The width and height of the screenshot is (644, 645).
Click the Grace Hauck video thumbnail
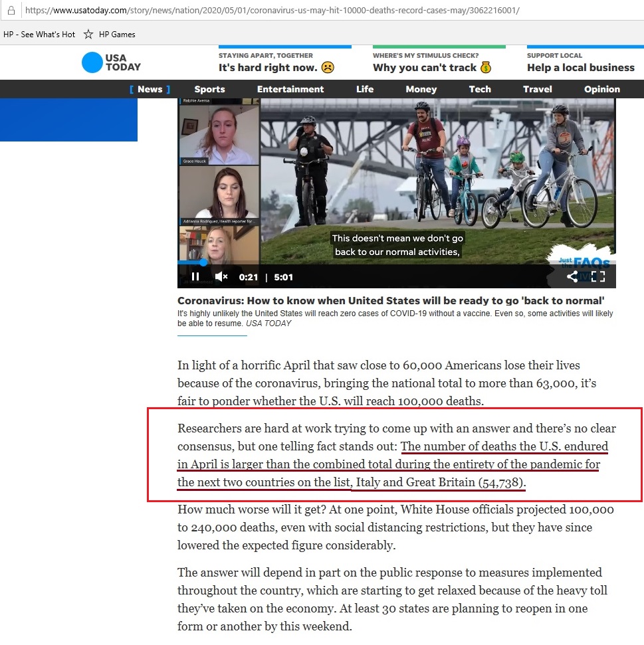coord(219,136)
